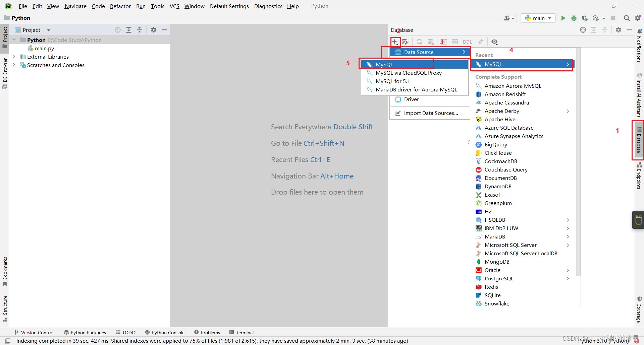Open the Database tool window sidebar tab

(x=639, y=140)
